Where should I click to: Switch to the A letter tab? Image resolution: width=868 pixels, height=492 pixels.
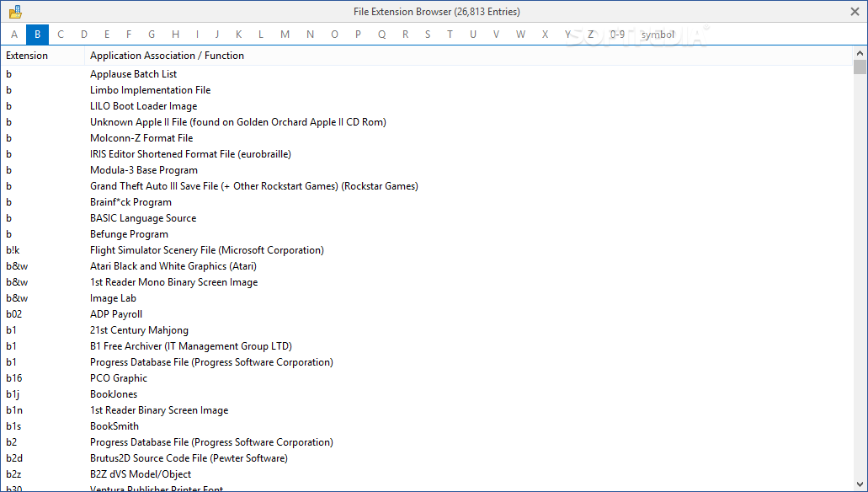tap(14, 35)
